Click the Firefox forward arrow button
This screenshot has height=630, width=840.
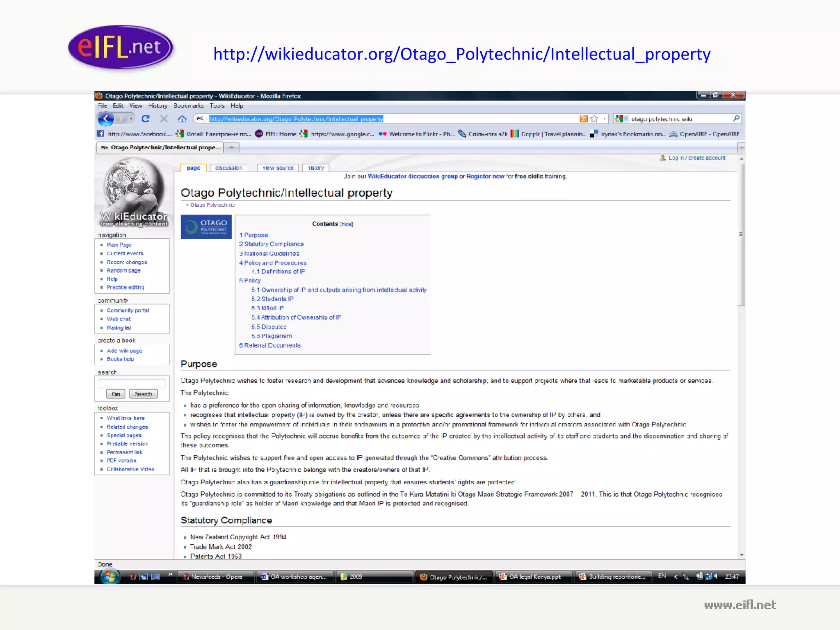(121, 119)
